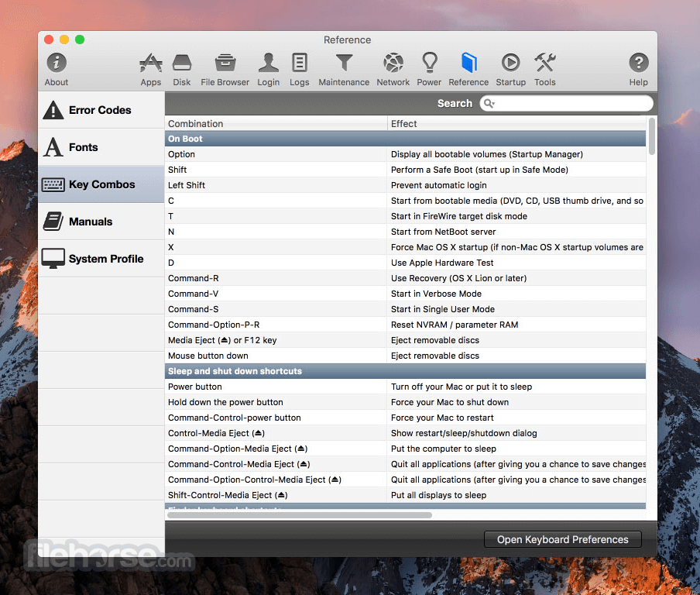
Task: Click the horizontal scrollbar thumb
Action: [x=300, y=515]
